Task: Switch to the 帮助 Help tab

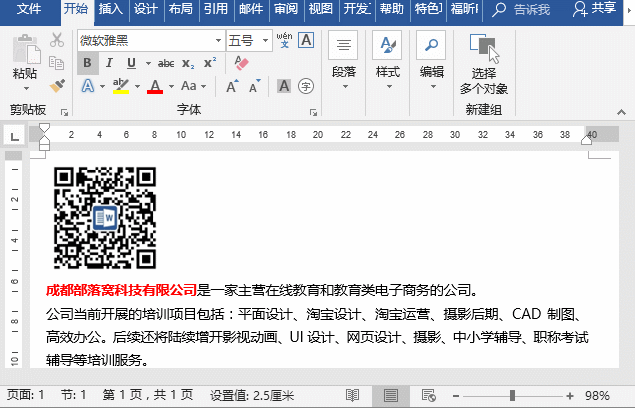Action: tap(392, 9)
